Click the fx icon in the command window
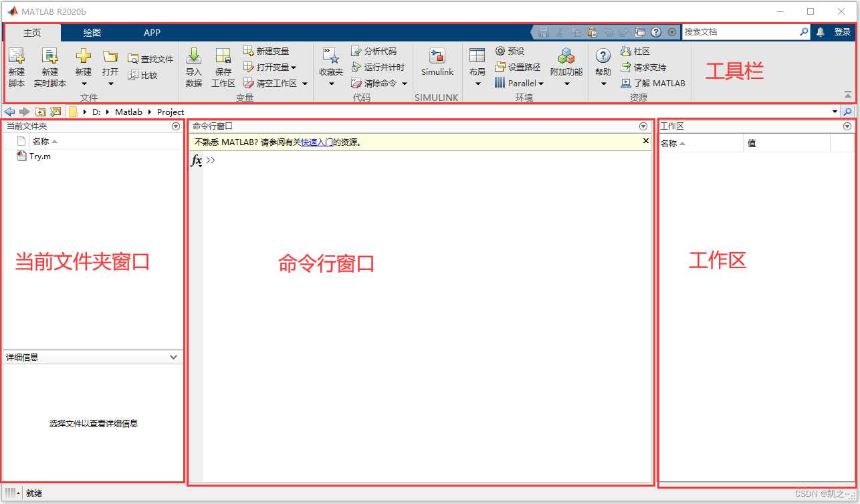Screen dimensions: 860x504 pos(196,160)
